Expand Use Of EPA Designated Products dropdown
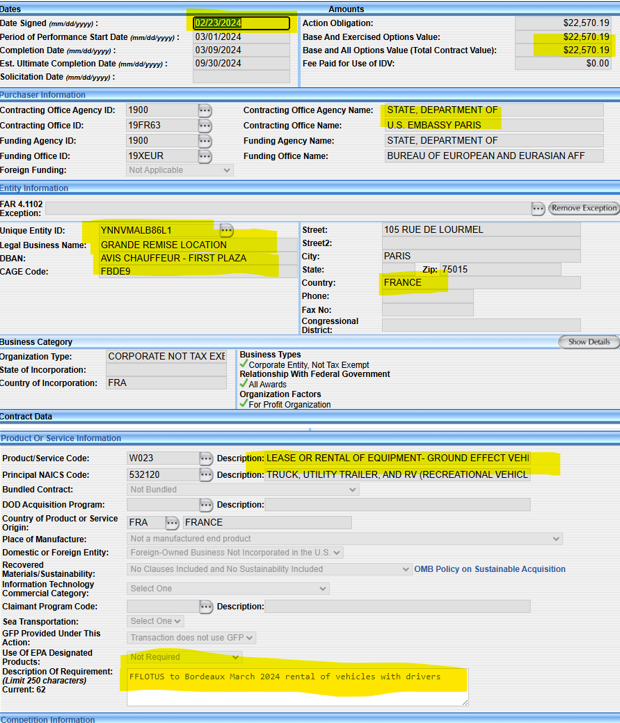The width and height of the screenshot is (620, 723). click(184, 657)
